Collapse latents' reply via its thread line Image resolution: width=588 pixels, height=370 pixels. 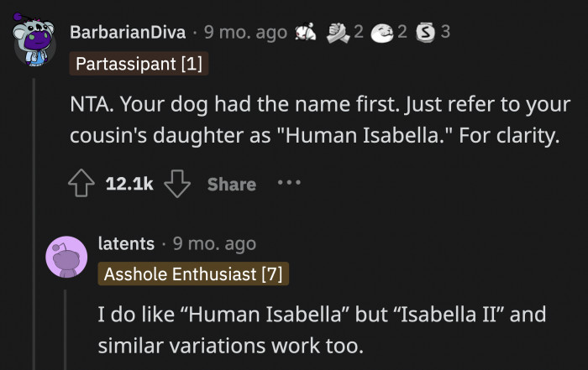pos(66,327)
